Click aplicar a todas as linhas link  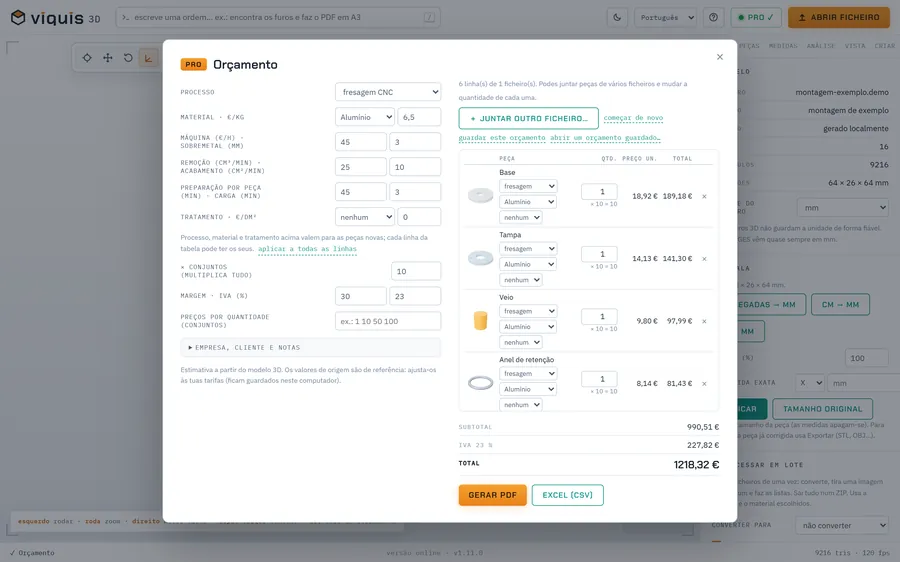[307, 249]
